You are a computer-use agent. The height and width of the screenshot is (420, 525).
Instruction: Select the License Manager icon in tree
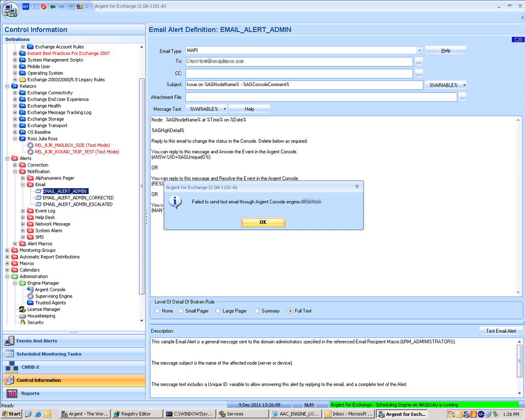click(23, 310)
